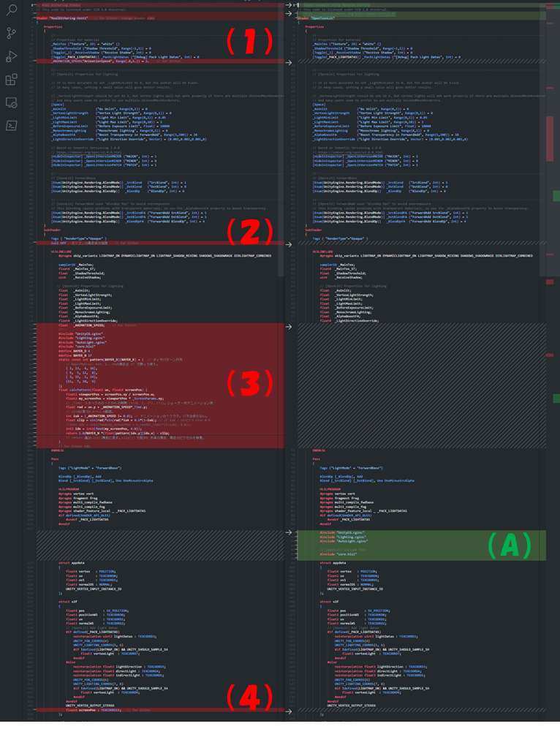Screen dimensions: 560x729
Task: Click revert arrow at start of large red block
Action: point(289,327)
